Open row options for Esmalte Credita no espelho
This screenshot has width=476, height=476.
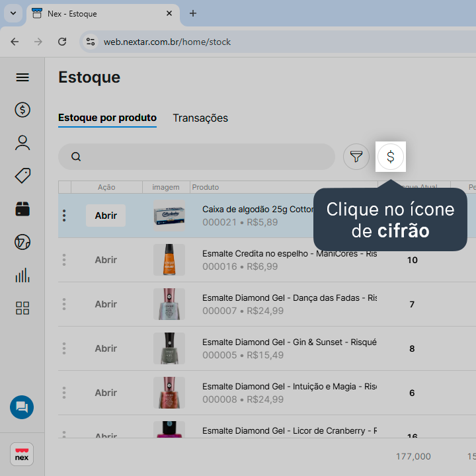pos(64,260)
